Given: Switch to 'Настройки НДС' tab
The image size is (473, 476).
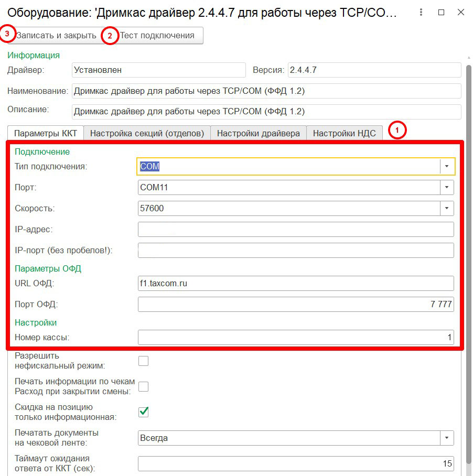Looking at the screenshot, I should point(344,133).
